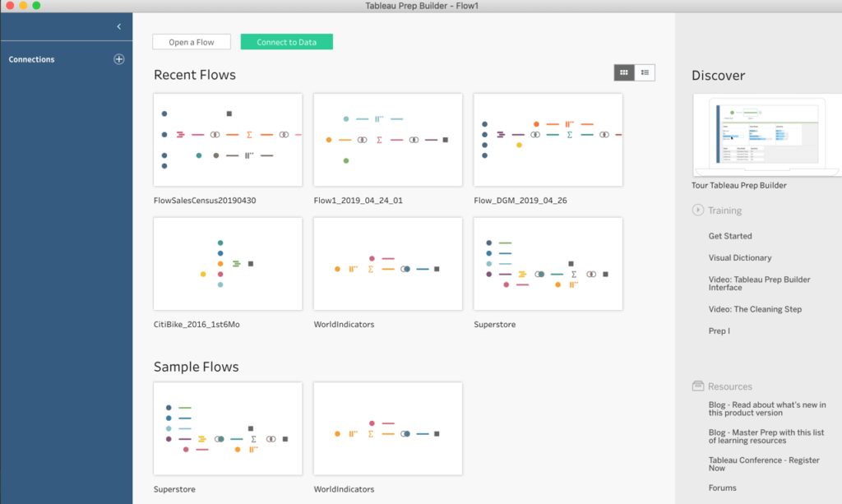This screenshot has width=842, height=504.
Task: Open the Prep I training link
Action: coord(719,331)
